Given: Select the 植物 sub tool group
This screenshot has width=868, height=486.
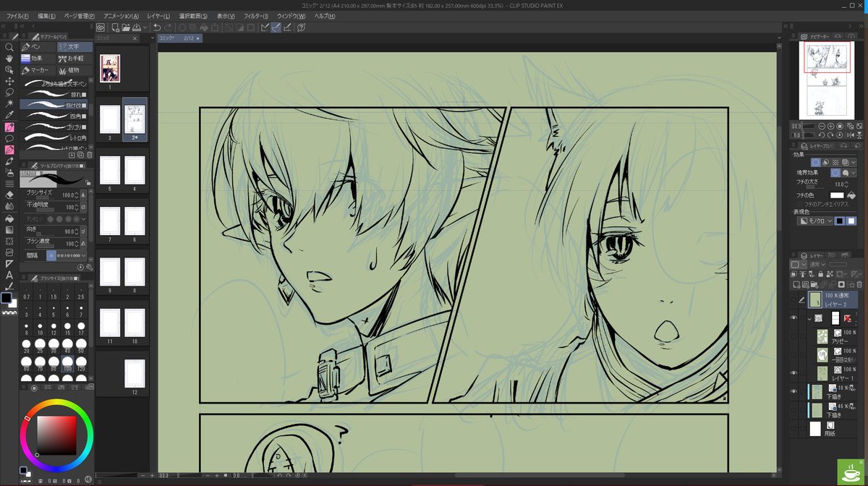Looking at the screenshot, I should tap(75, 70).
